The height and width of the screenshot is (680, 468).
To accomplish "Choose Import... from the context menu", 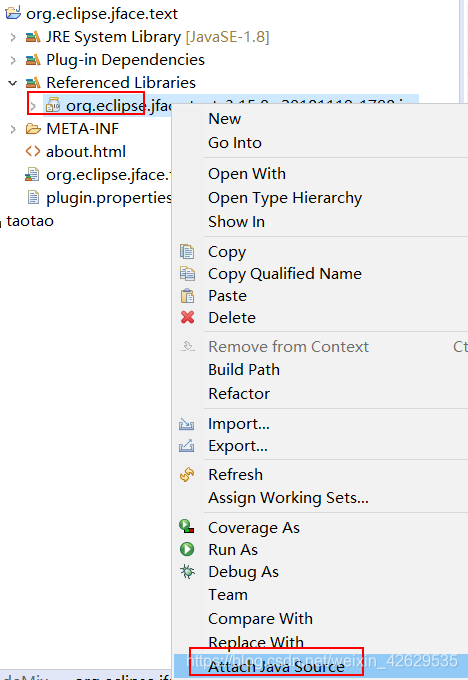I will (239, 424).
